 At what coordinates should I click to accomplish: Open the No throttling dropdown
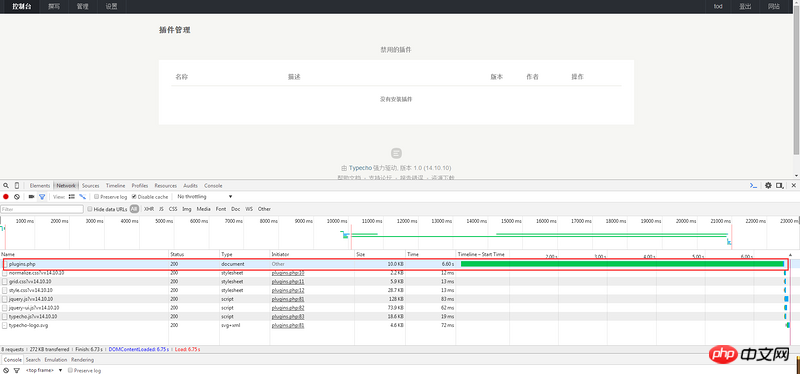tap(205, 196)
